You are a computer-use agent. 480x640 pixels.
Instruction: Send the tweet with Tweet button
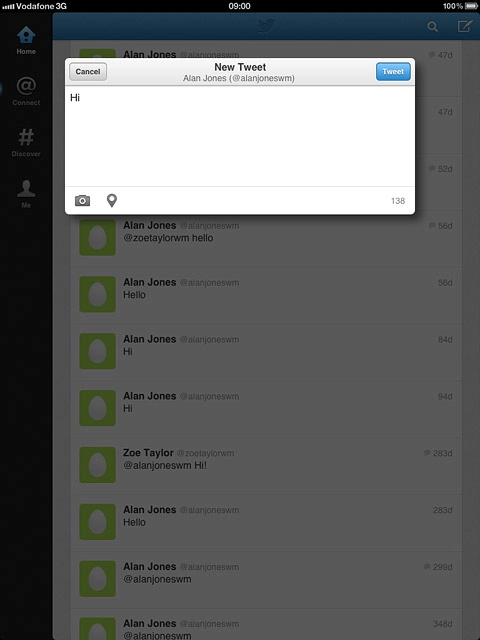pyautogui.click(x=393, y=71)
